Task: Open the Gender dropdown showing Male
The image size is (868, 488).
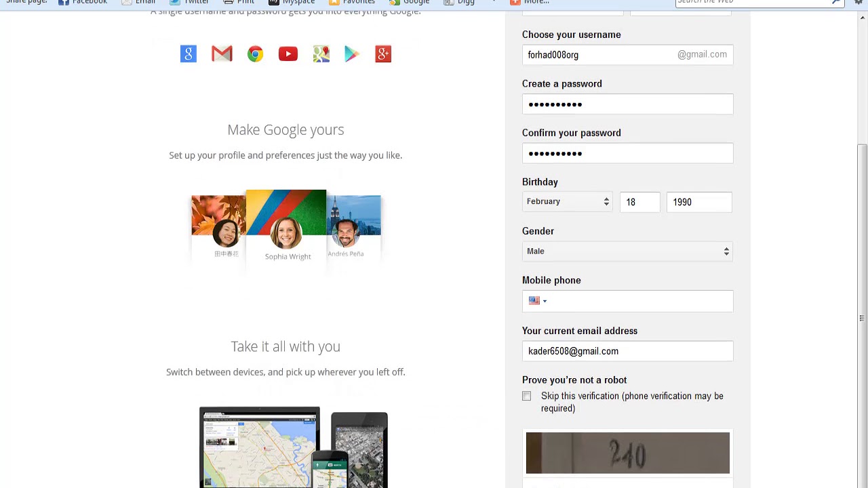Action: pos(627,251)
